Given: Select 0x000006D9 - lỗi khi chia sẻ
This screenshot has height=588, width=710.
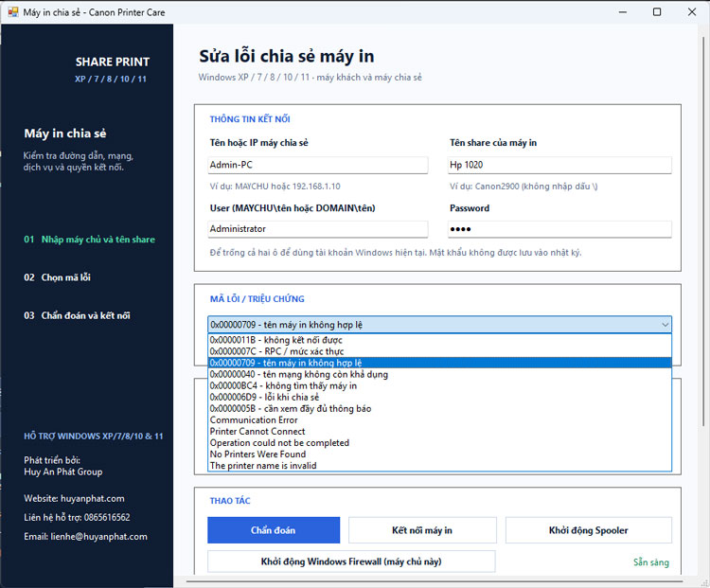Looking at the screenshot, I should pyautogui.click(x=439, y=398).
